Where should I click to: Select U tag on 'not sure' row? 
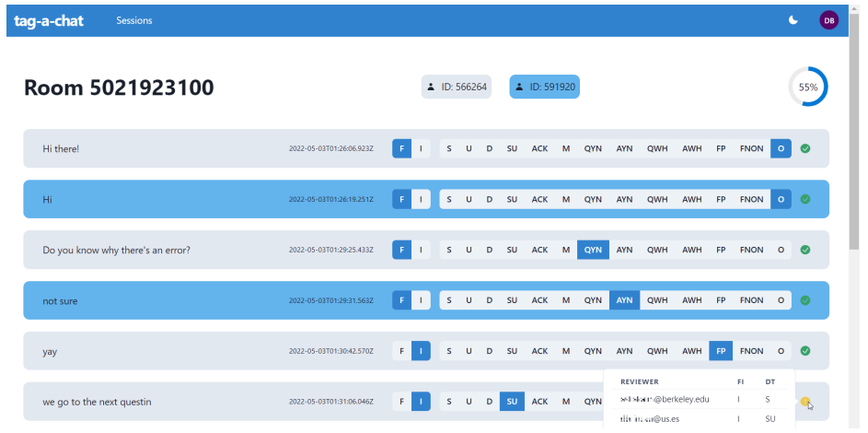(469, 300)
